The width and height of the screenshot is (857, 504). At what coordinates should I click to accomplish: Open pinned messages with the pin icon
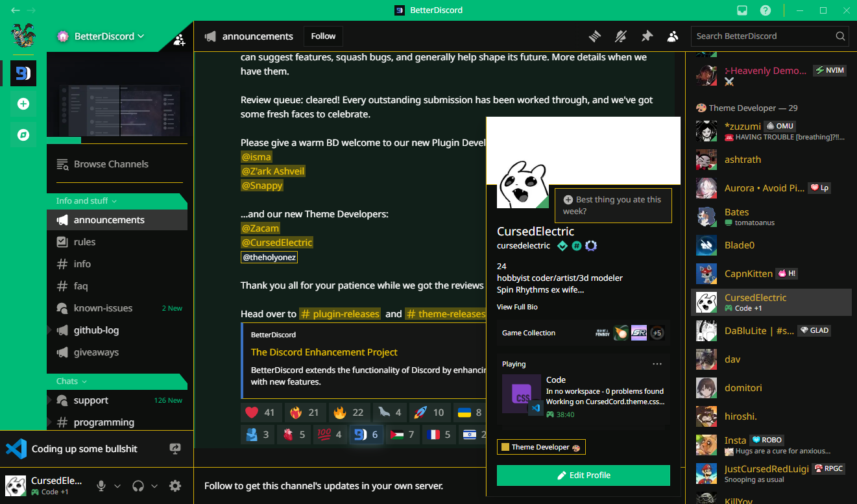click(x=647, y=36)
